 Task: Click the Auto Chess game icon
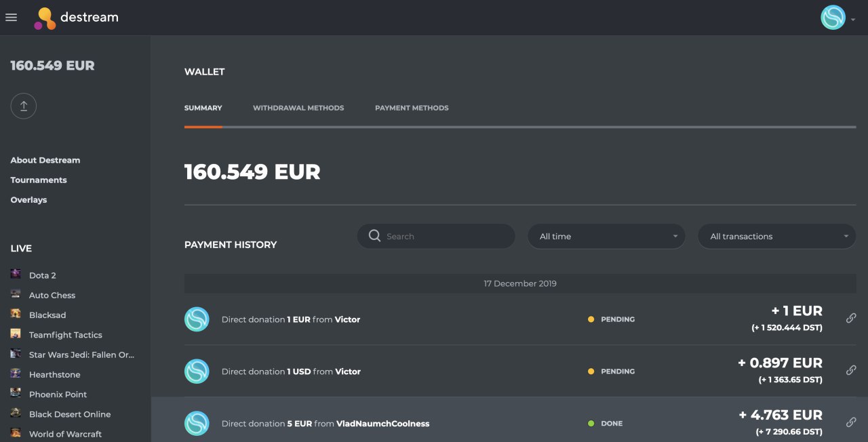click(x=16, y=294)
